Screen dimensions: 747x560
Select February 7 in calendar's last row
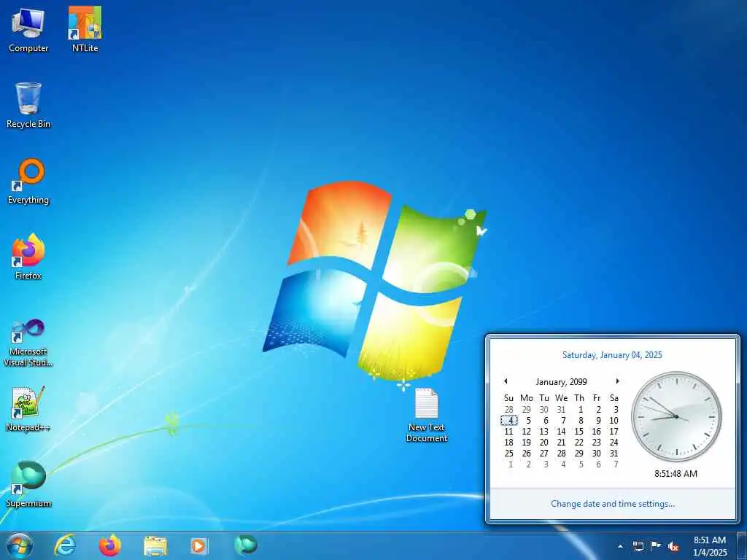[616, 464]
